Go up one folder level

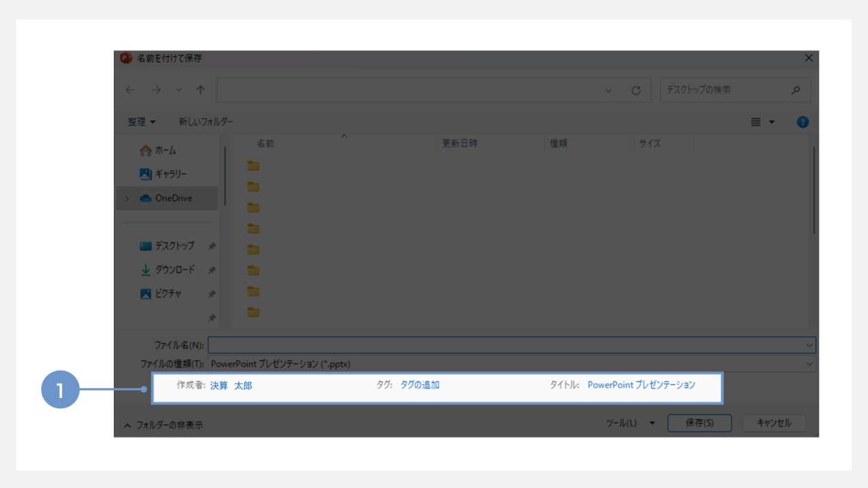201,90
